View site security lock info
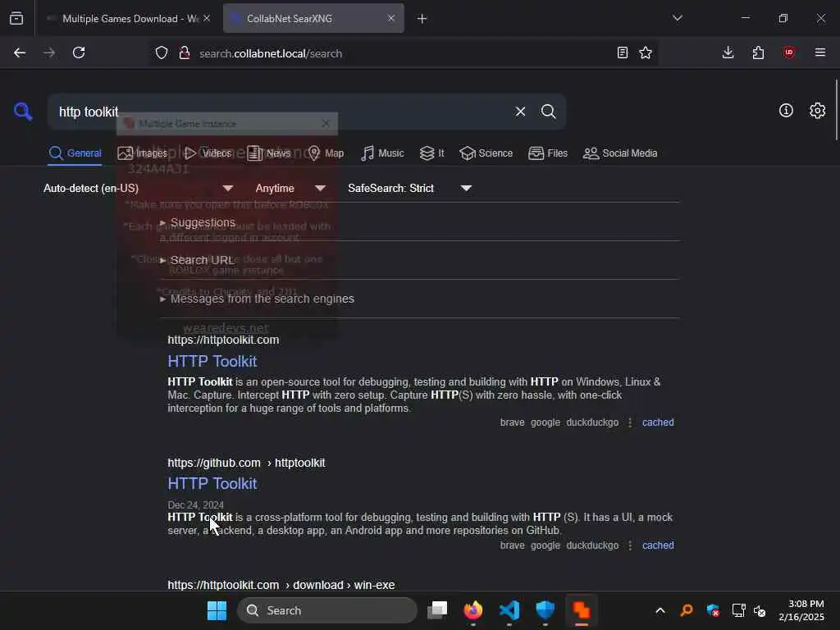840x630 pixels. point(185,53)
